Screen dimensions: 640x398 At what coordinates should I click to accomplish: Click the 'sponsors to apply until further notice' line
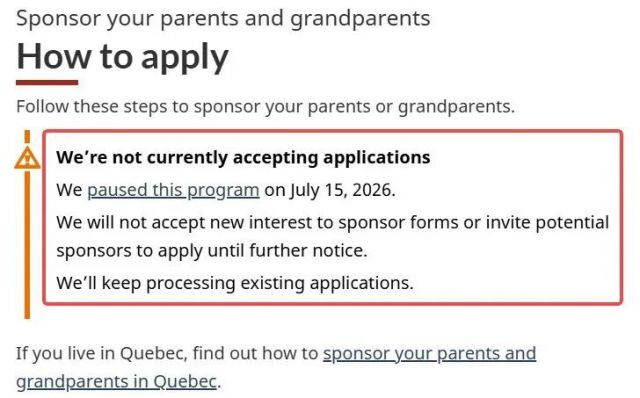[x=212, y=251]
